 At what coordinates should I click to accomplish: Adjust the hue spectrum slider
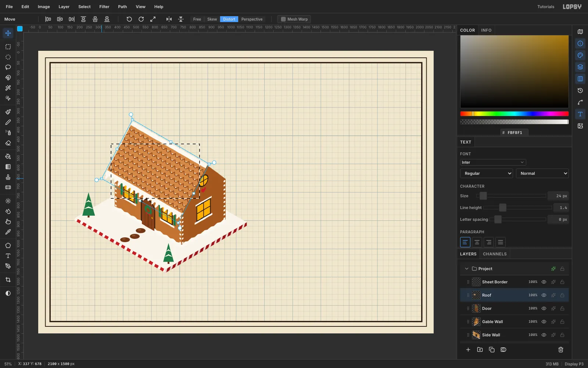pyautogui.click(x=514, y=114)
